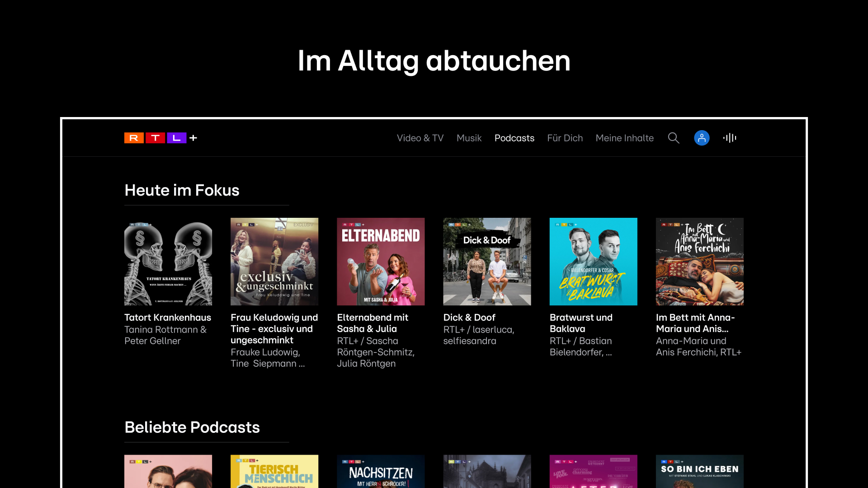This screenshot has width=868, height=488.
Task: Click the Dick & Doof cover image
Action: point(487,262)
